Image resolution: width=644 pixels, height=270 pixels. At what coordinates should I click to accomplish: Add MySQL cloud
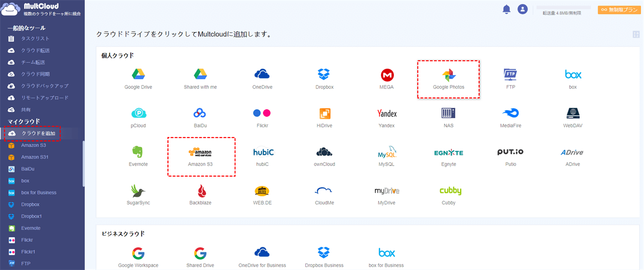pos(387,156)
